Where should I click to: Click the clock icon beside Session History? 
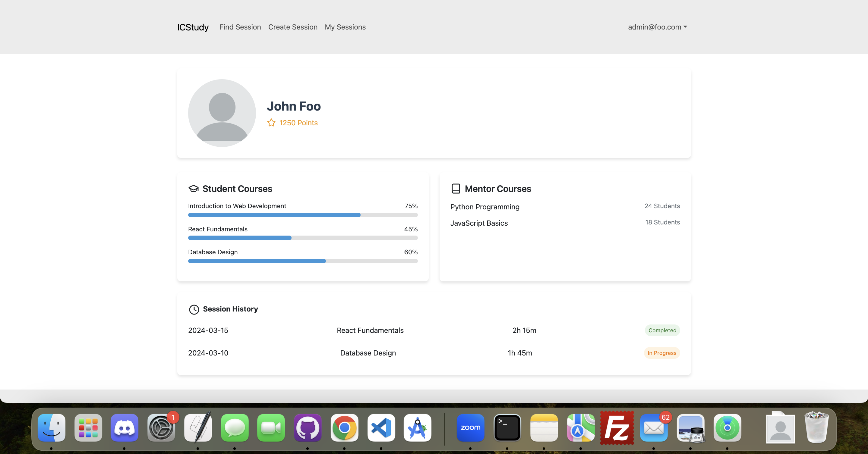(194, 309)
